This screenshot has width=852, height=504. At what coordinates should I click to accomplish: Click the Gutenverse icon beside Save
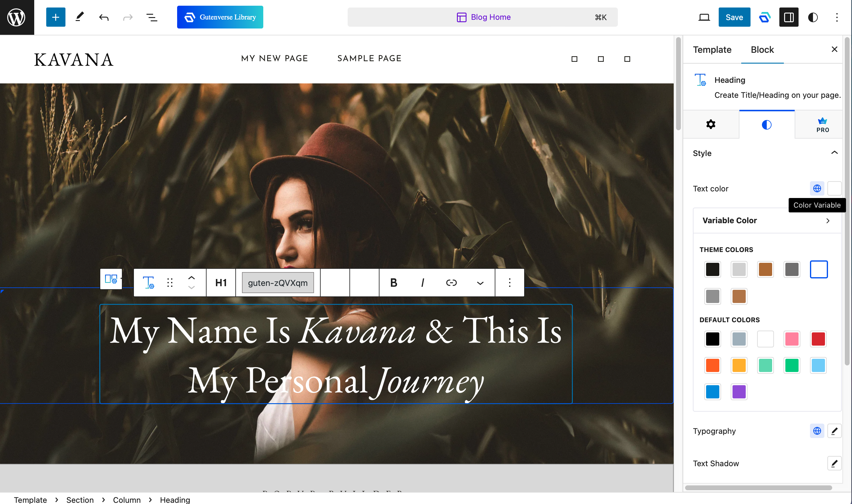pyautogui.click(x=765, y=17)
